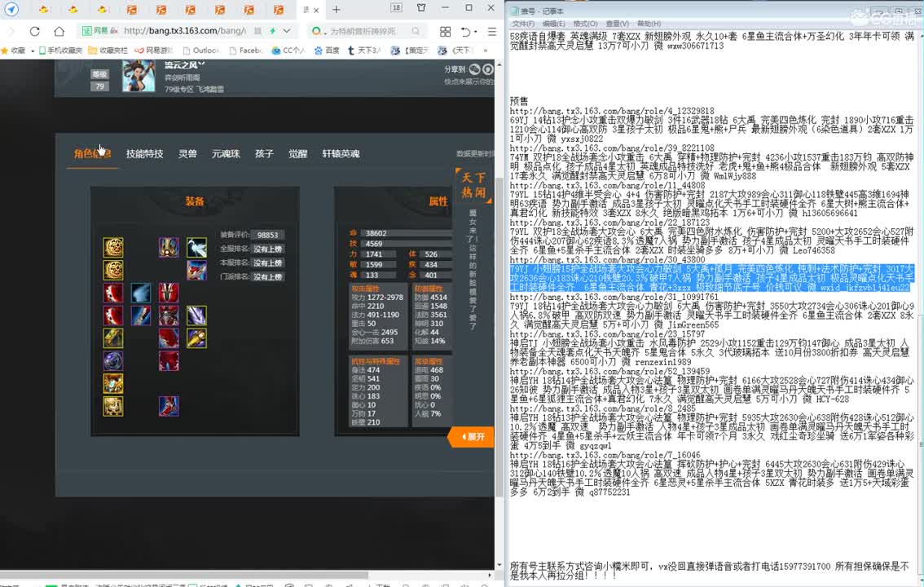Click the character avatar portrait

138,76
